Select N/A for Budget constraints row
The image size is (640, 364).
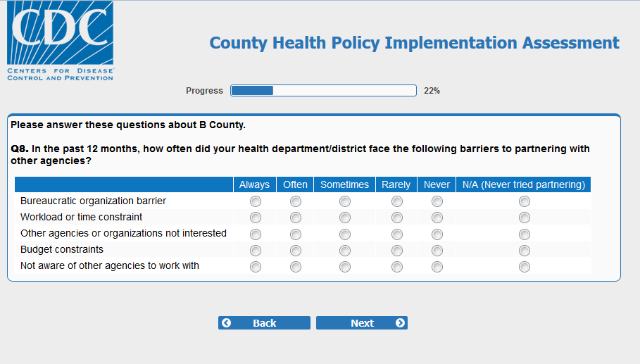pyautogui.click(x=525, y=250)
